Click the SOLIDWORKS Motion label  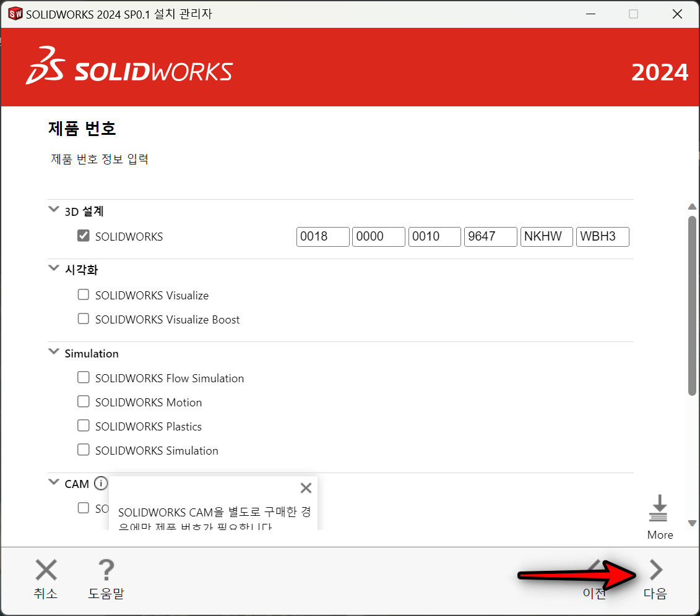(x=149, y=403)
